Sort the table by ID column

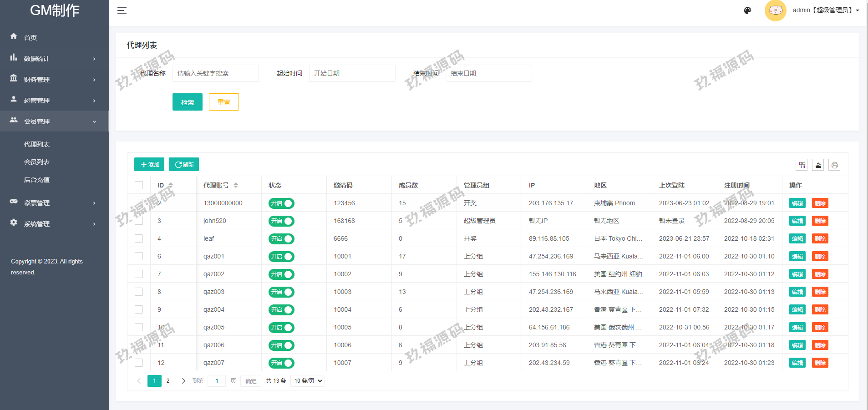click(x=171, y=185)
